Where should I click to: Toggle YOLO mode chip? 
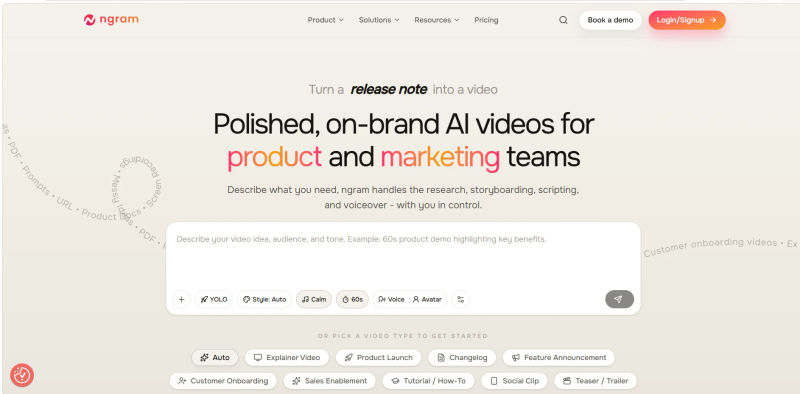(214, 300)
